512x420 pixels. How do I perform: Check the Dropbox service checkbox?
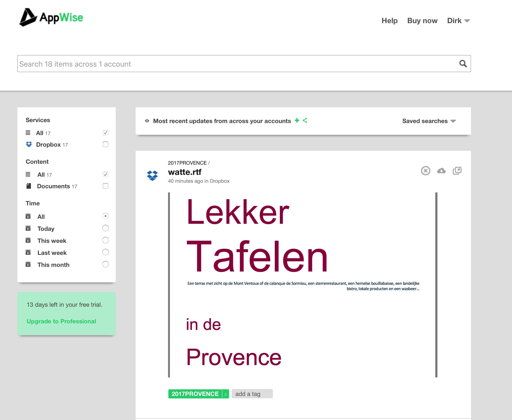105,145
